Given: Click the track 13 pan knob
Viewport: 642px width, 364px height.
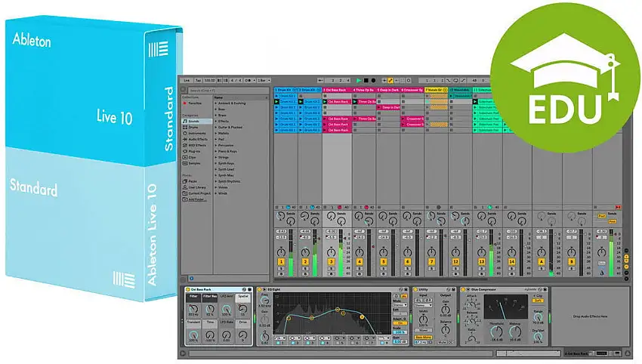Looking at the screenshot, I should point(482,251).
